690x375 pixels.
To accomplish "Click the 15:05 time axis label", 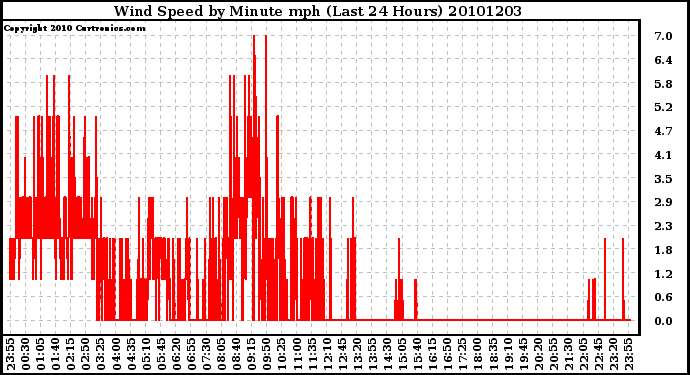I will pyautogui.click(x=402, y=355).
